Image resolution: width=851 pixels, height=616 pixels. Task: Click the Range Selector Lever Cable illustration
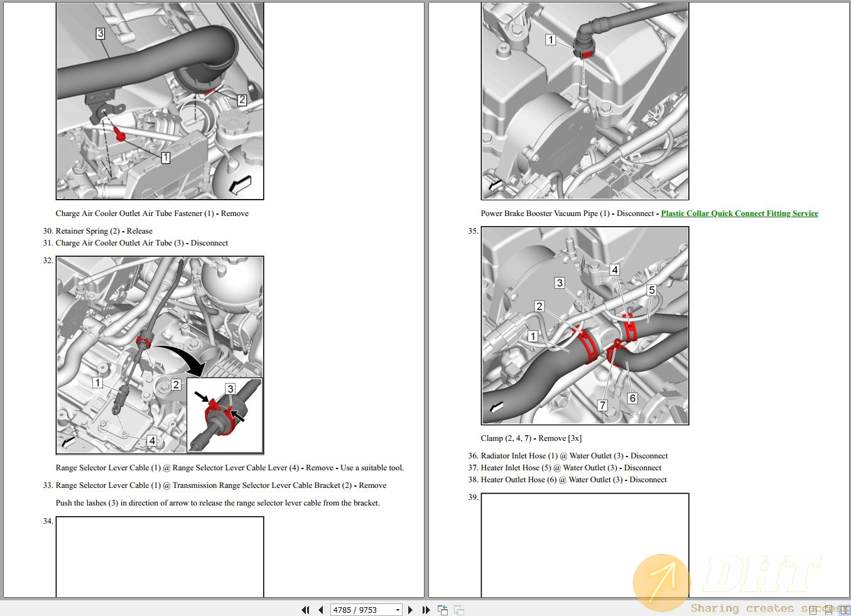click(160, 355)
